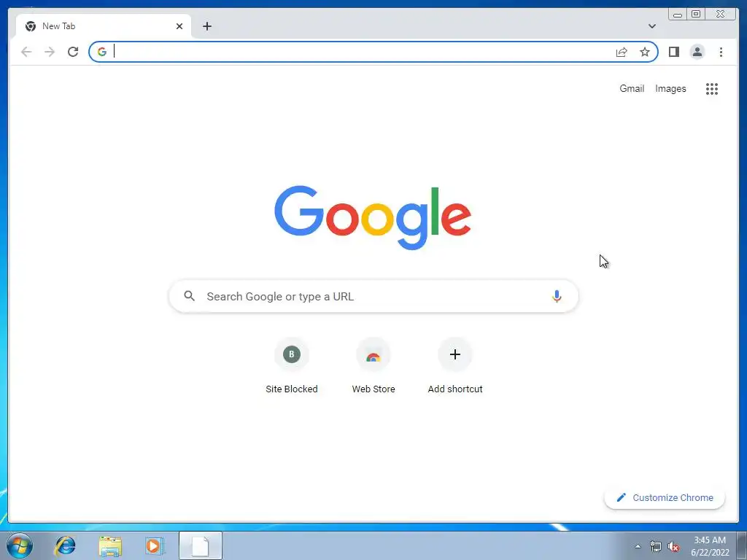Open the network tray icon
This screenshot has height=560, width=747.
pyautogui.click(x=656, y=546)
